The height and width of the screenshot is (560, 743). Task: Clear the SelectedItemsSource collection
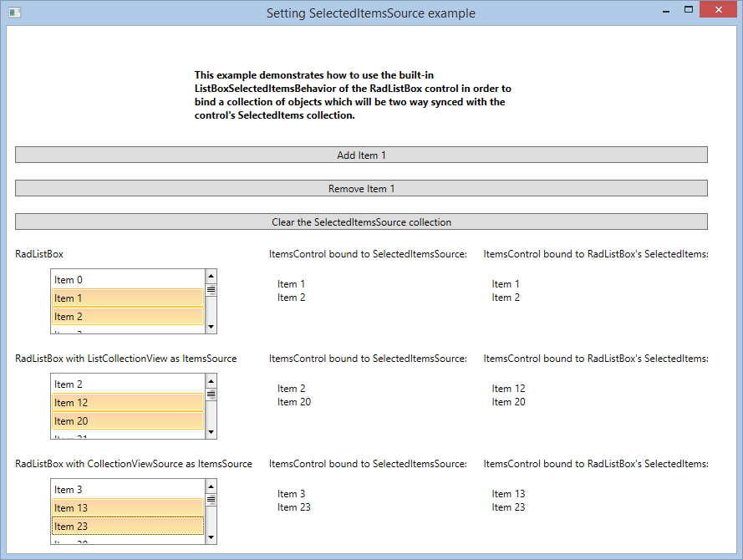(361, 222)
